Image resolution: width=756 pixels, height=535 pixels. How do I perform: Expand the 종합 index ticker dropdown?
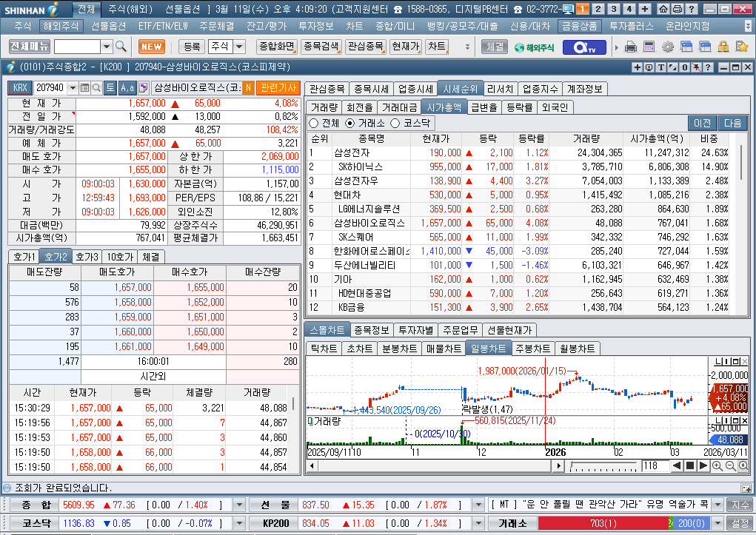click(238, 505)
